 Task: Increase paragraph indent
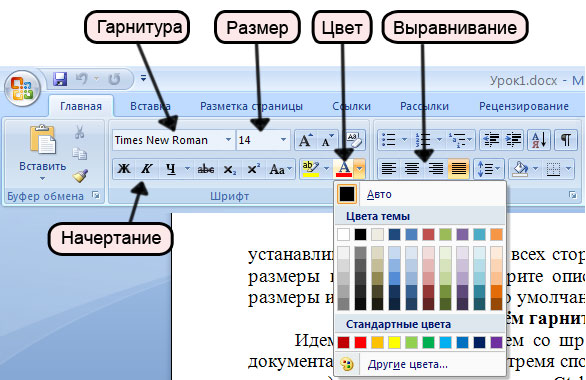(x=513, y=140)
